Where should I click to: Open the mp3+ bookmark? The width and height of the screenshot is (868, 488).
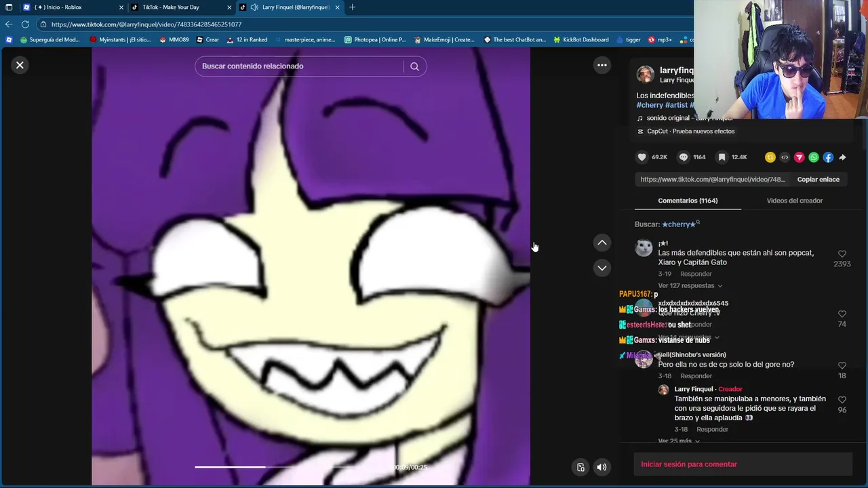[660, 40]
